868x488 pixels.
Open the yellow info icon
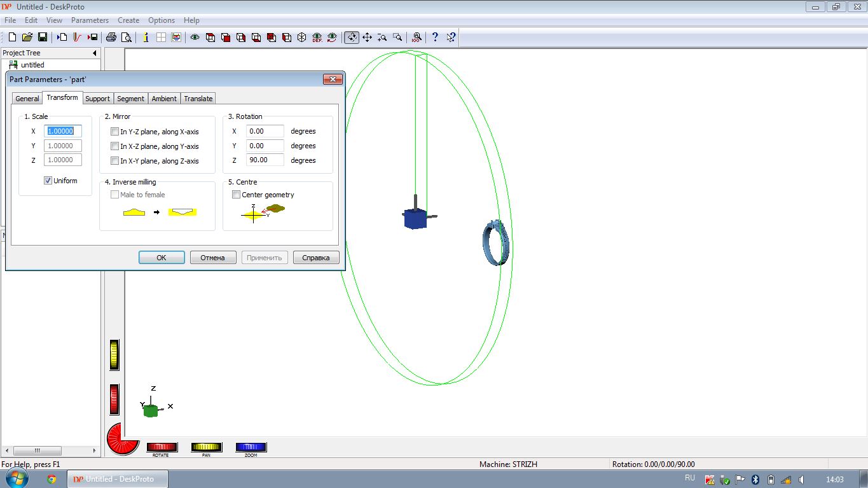point(146,38)
